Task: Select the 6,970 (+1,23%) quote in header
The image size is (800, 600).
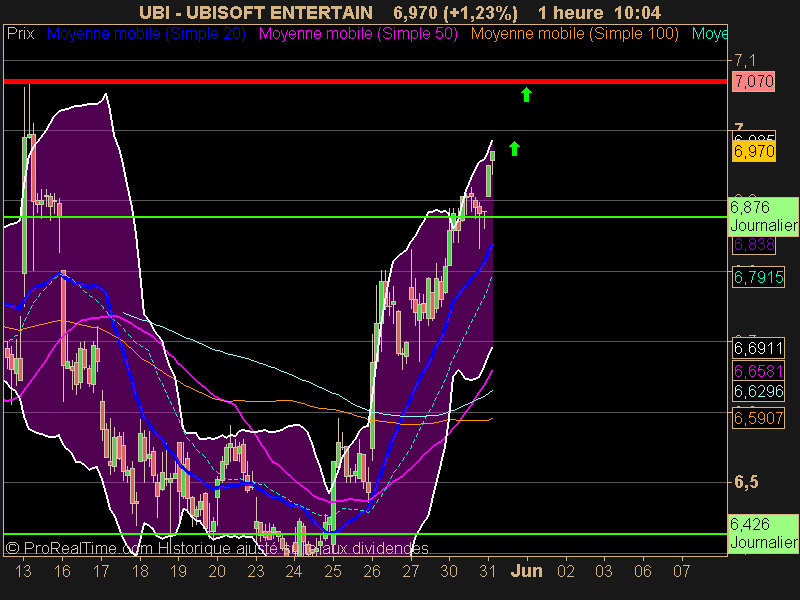Action: coord(456,13)
